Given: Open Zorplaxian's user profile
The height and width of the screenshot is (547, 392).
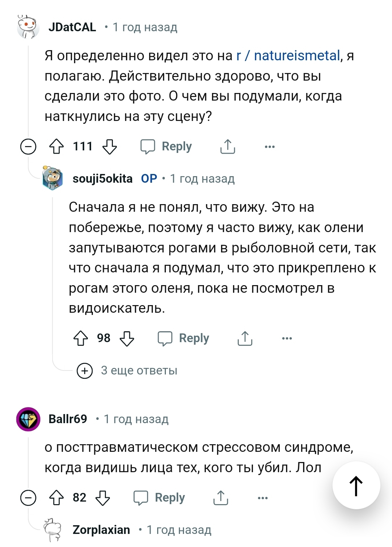Looking at the screenshot, I should coord(101,530).
